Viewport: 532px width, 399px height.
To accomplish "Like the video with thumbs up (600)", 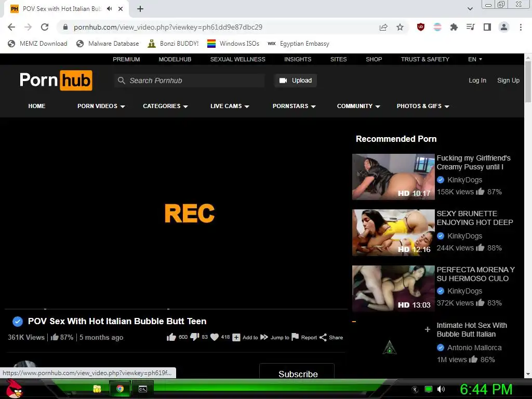I will [x=171, y=337].
